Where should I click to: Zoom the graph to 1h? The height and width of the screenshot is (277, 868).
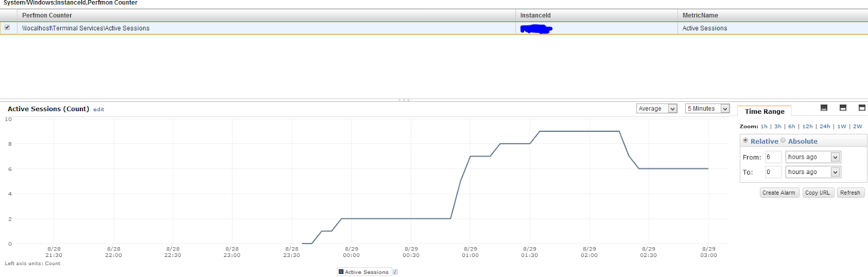[764, 126]
